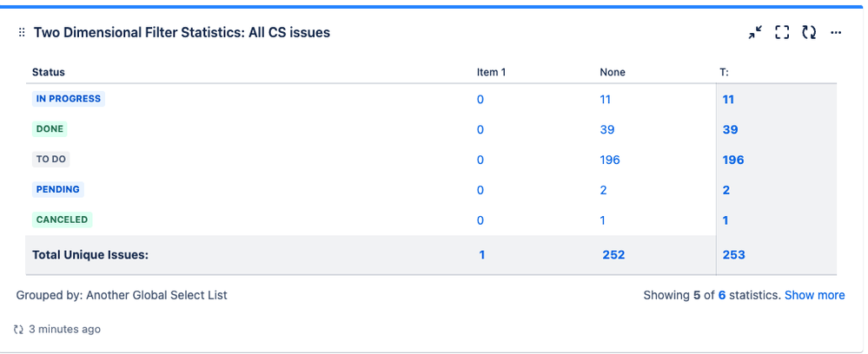Click the 'Status' column header

48,72
